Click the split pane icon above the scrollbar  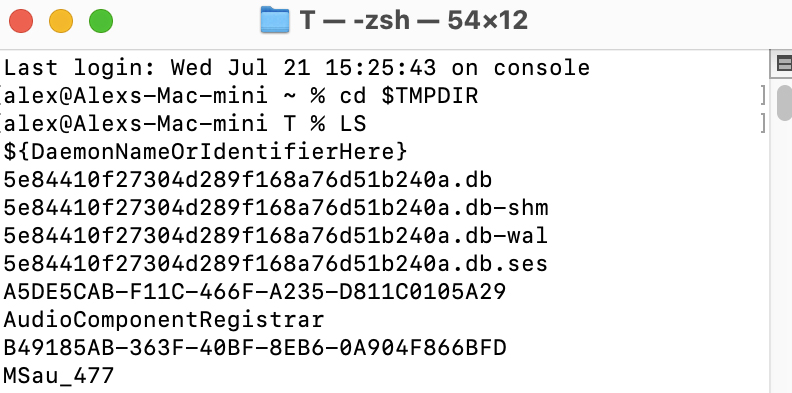(783, 64)
